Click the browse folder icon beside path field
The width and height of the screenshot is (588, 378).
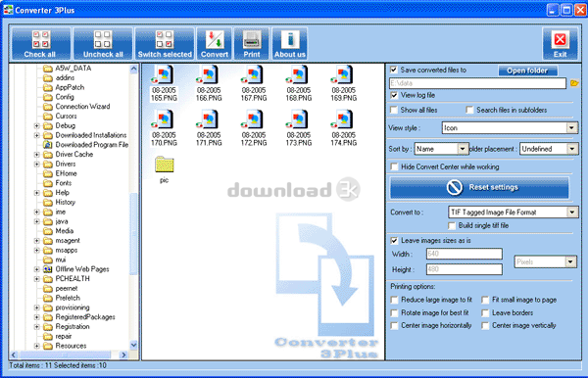574,83
